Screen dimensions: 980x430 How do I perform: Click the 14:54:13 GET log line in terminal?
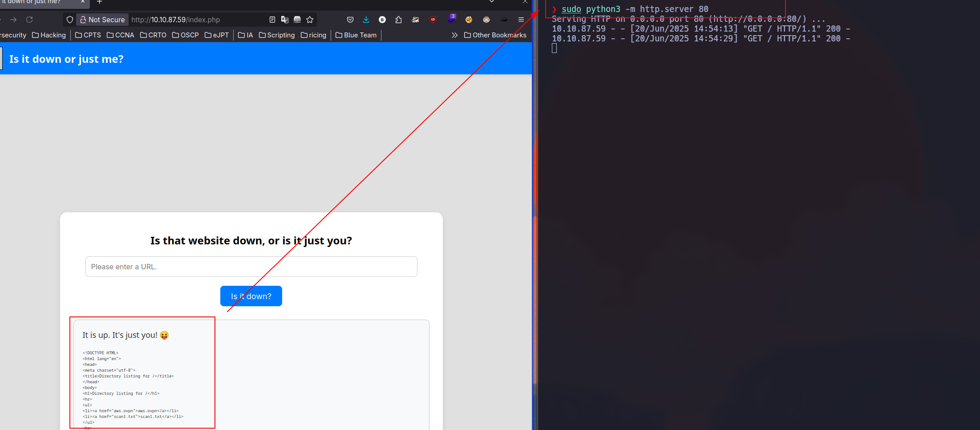click(x=701, y=28)
